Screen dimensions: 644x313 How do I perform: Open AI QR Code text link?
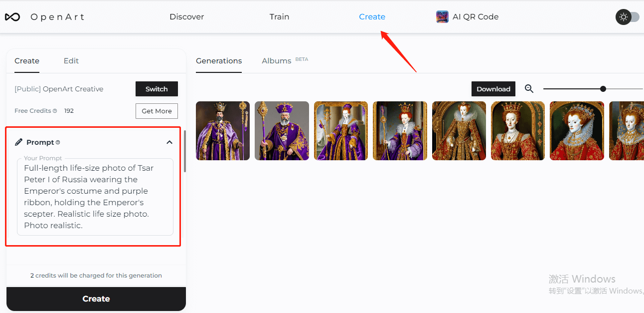point(476,16)
